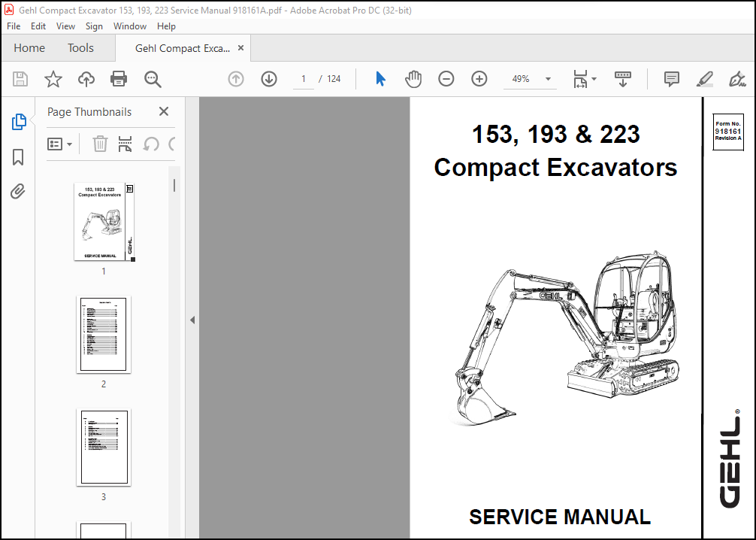Image resolution: width=756 pixels, height=540 pixels.
Task: Activate the hand pan tool
Action: (413, 79)
